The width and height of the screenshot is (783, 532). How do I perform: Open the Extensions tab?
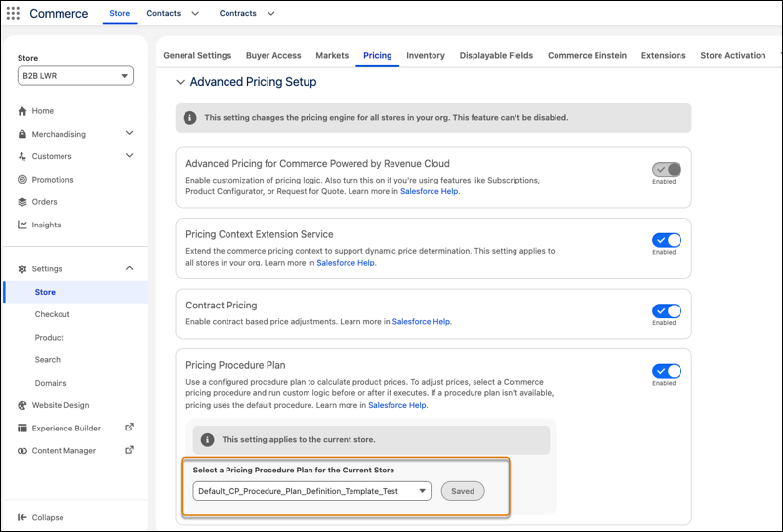point(663,55)
